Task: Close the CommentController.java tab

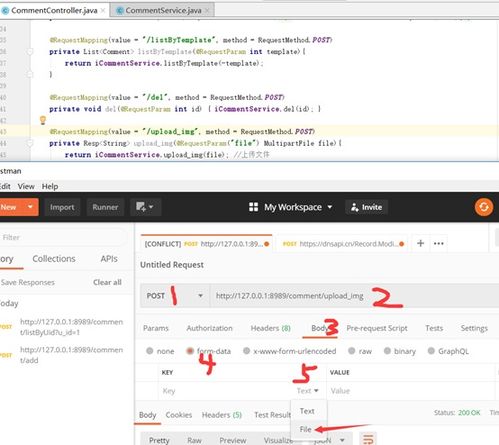Action: pyautogui.click(x=103, y=11)
